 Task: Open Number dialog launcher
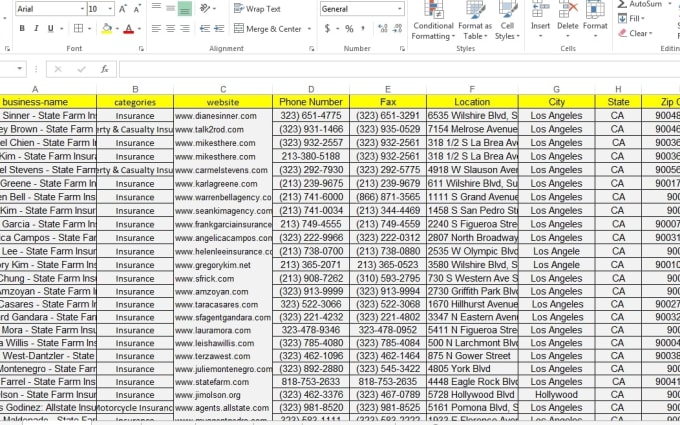[x=402, y=49]
